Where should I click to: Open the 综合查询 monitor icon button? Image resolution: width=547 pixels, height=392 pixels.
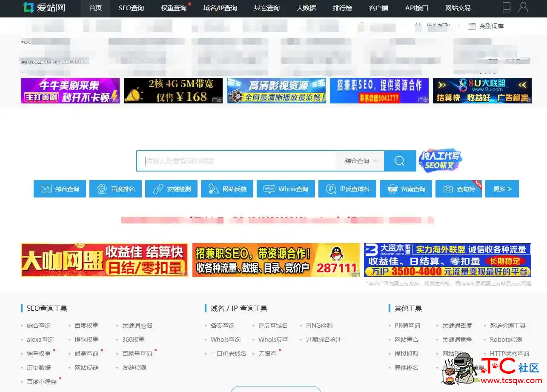60,189
